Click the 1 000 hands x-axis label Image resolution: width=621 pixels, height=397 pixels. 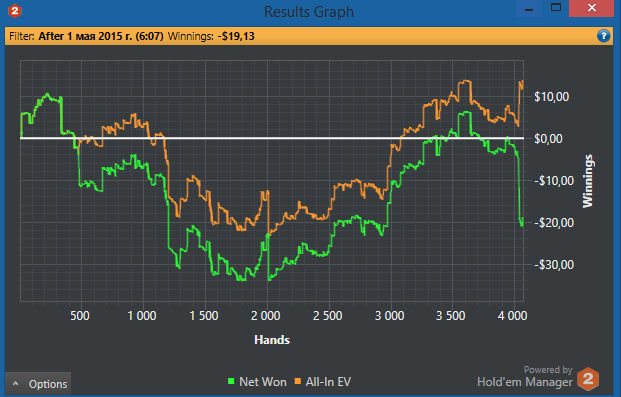point(142,316)
